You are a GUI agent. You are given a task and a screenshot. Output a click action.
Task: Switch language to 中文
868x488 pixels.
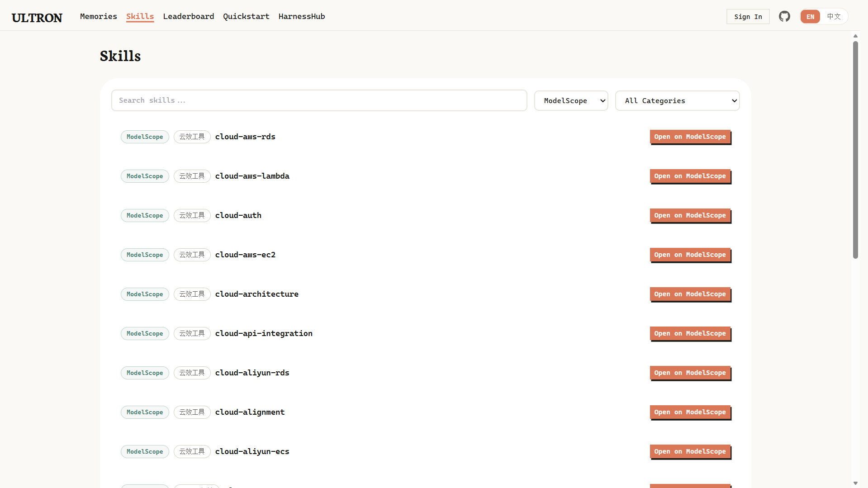tap(834, 17)
